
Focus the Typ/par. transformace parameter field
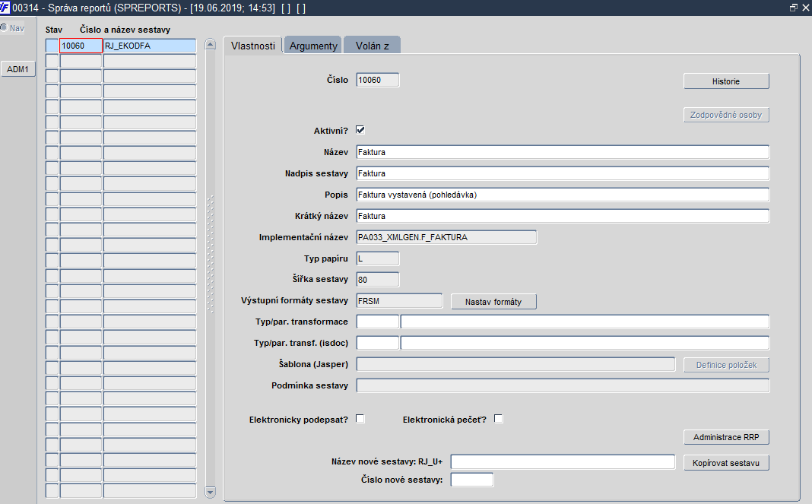tap(585, 322)
